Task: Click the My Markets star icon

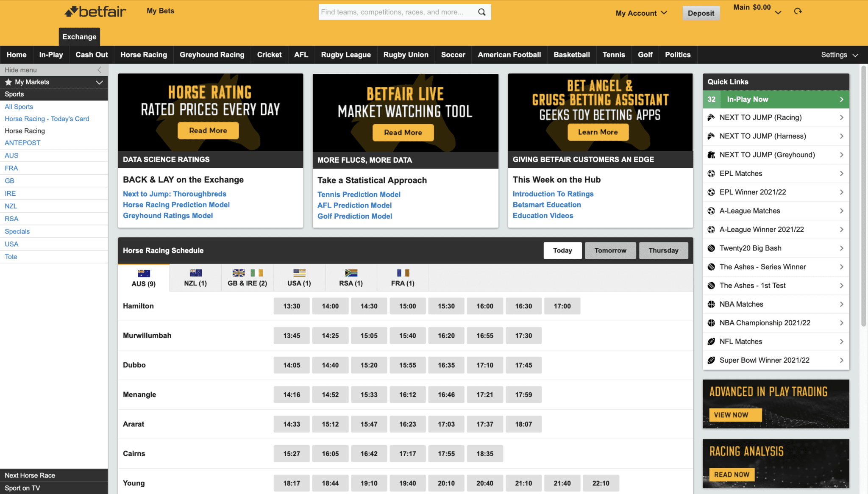Action: (x=8, y=82)
